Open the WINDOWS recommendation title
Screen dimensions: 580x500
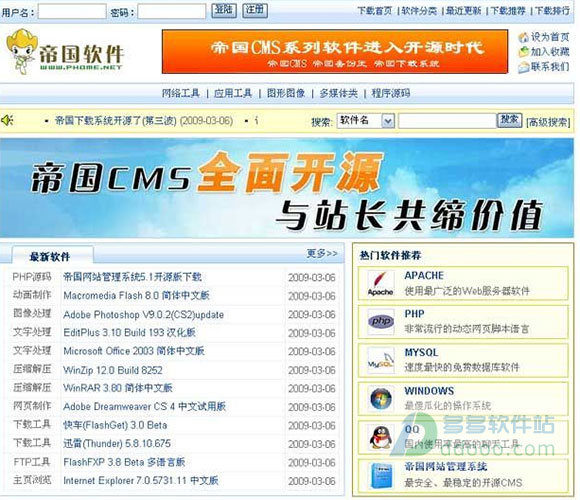point(429,391)
